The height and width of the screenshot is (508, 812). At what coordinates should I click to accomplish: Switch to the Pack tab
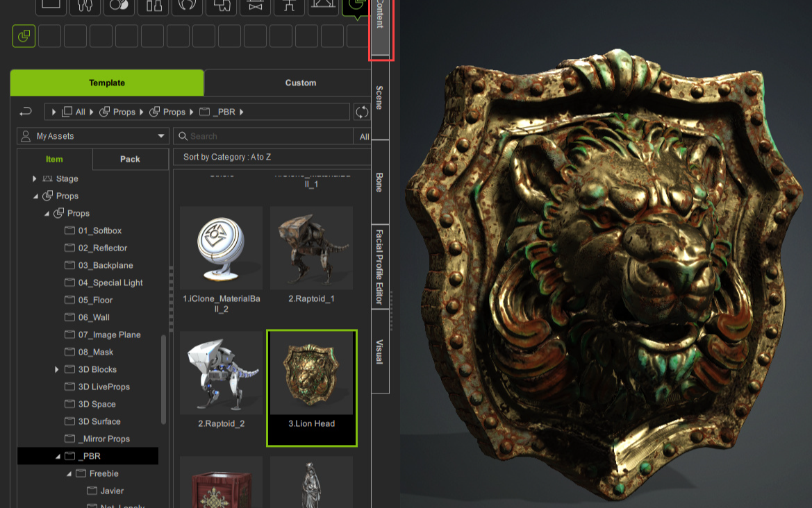[x=130, y=159]
